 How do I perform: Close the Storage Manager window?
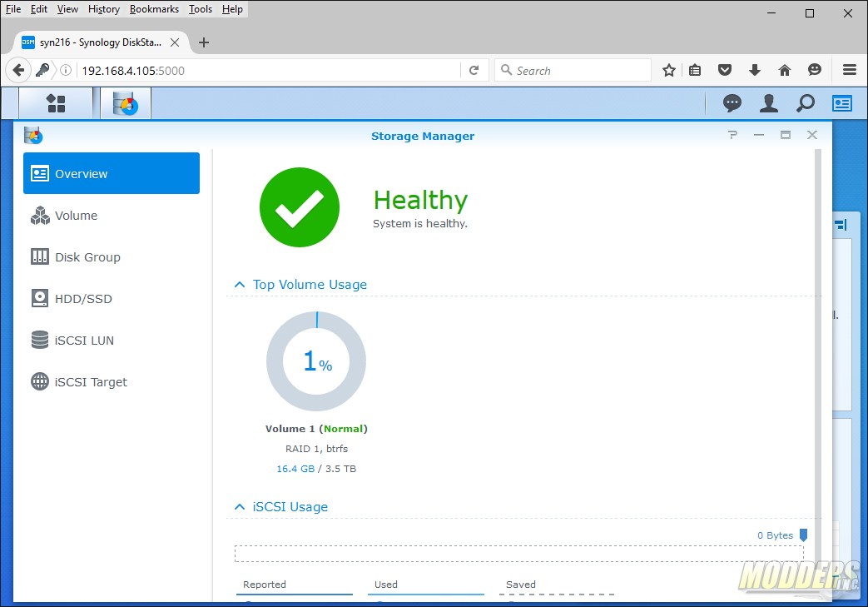812,135
